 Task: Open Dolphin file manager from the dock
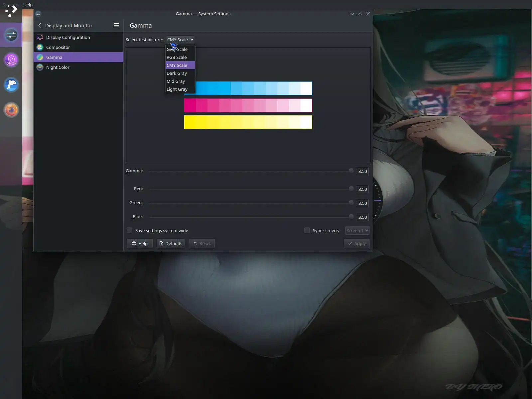(11, 85)
